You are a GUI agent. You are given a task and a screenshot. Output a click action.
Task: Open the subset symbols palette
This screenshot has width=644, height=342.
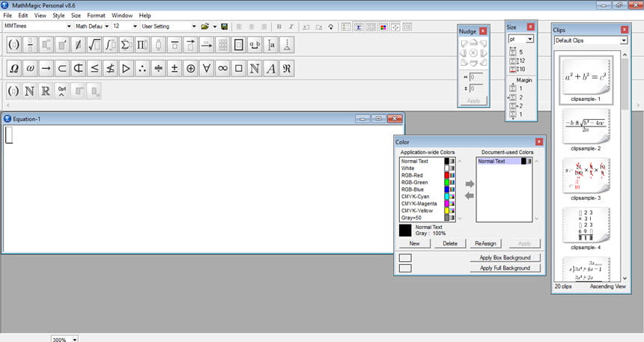coord(61,69)
